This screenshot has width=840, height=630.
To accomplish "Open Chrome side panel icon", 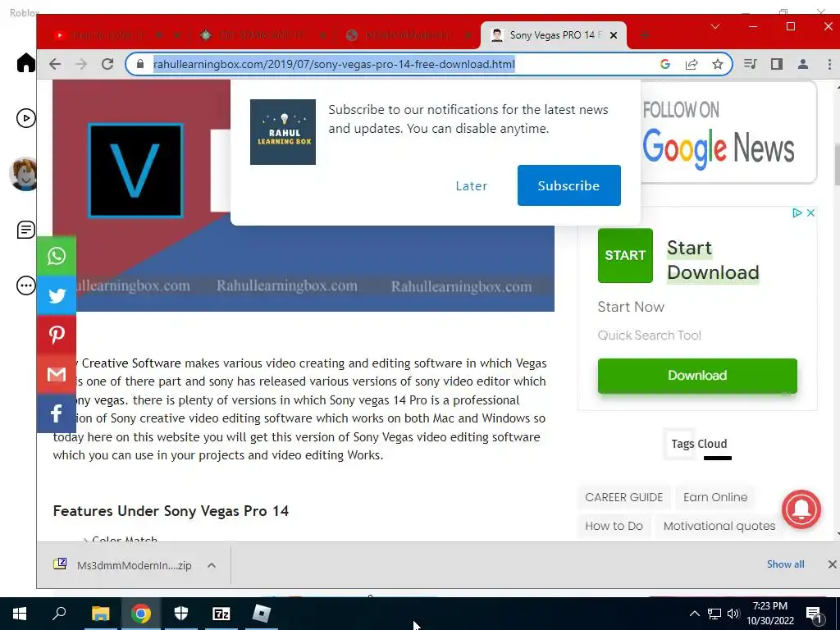I will pos(777,64).
